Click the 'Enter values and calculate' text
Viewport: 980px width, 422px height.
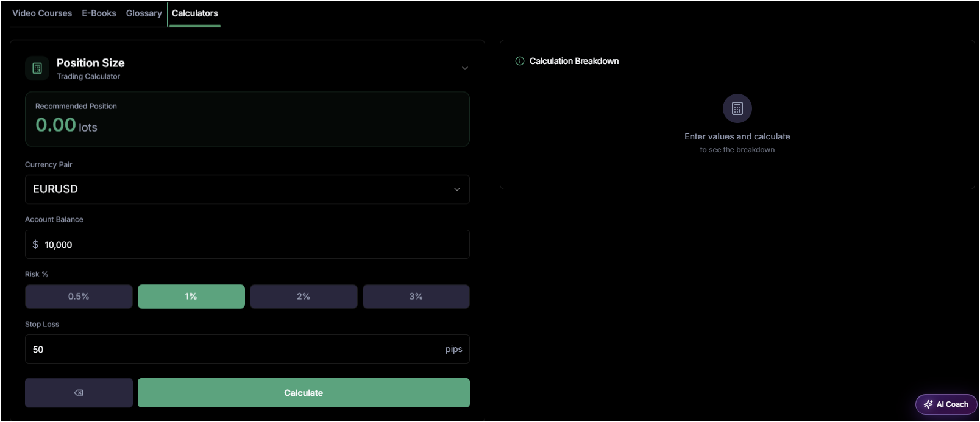(x=737, y=136)
